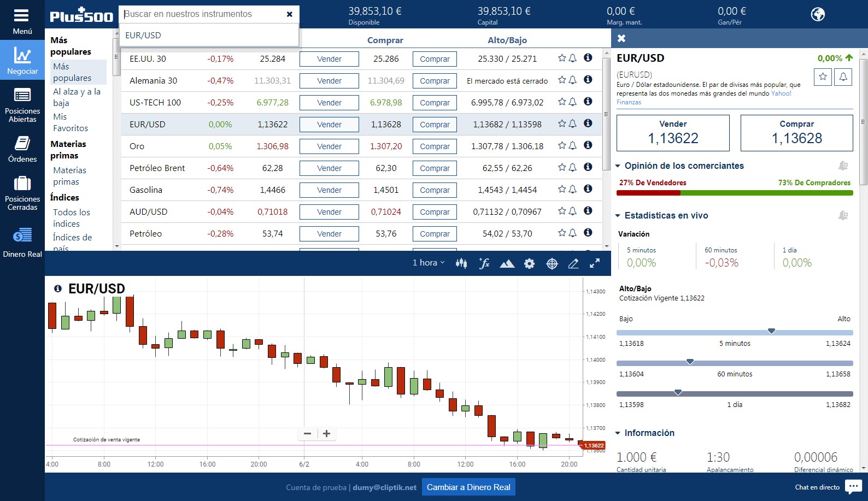
Task: Click the instruments table scrollbar
Action: coord(606,113)
